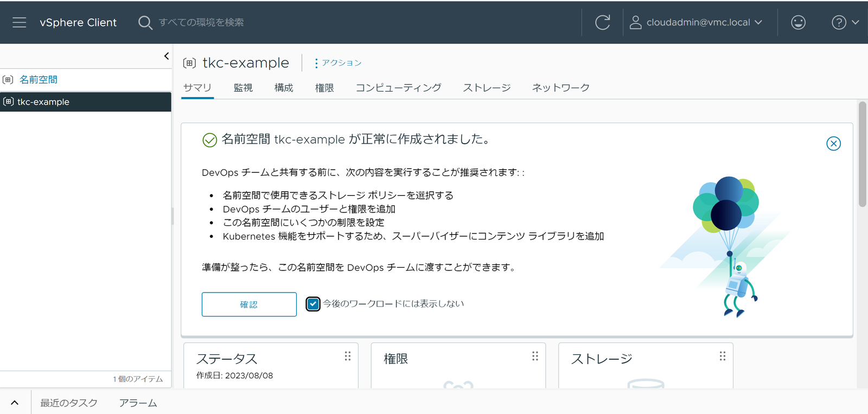Click the search magnifier icon
This screenshot has width=868, height=414.
[145, 22]
